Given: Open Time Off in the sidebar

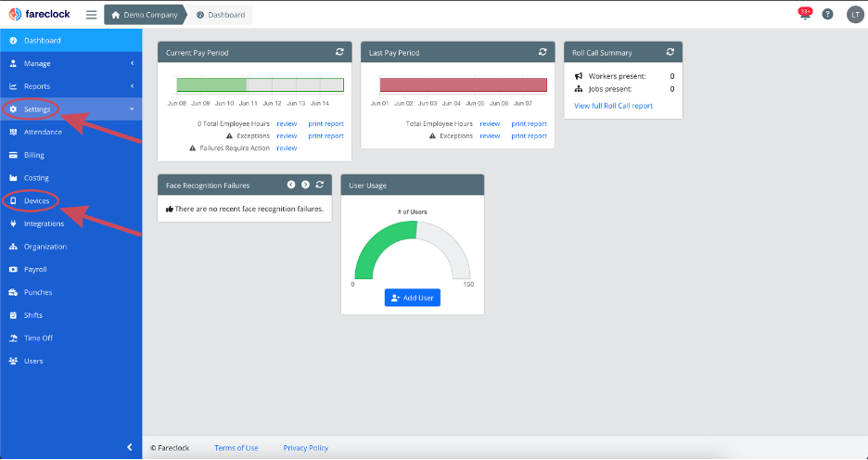Looking at the screenshot, I should click(70, 339).
